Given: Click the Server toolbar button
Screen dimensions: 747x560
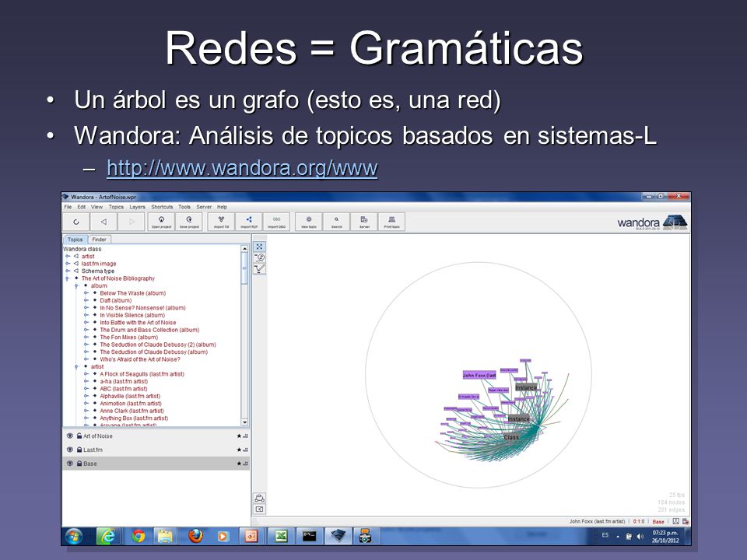Looking at the screenshot, I should pos(364,222).
